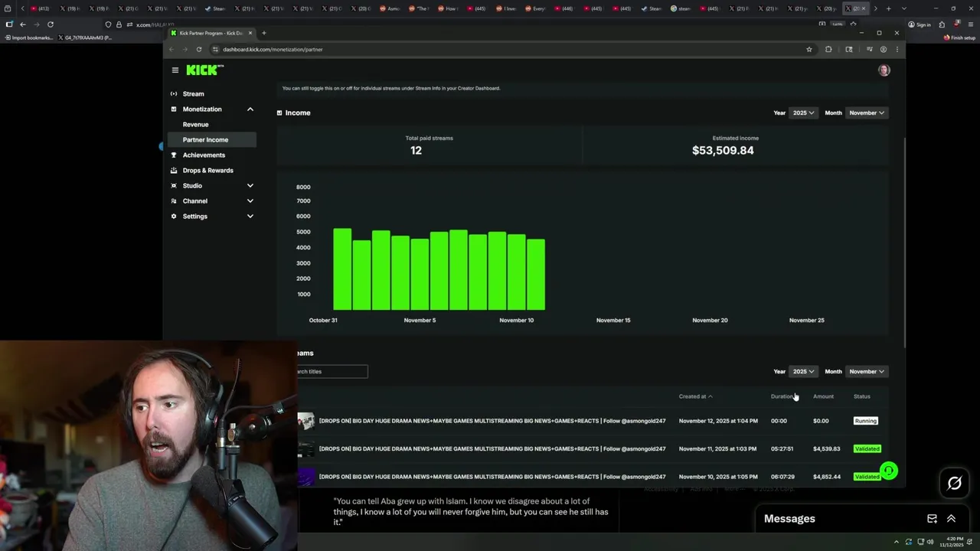Click thumbnail of November 11 stream
This screenshot has height=551, width=980.
pos(306,449)
